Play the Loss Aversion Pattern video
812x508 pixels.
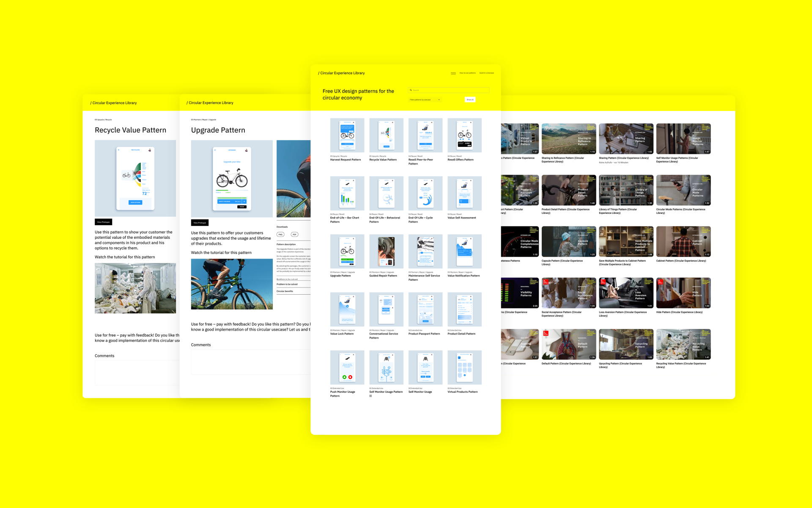point(626,293)
